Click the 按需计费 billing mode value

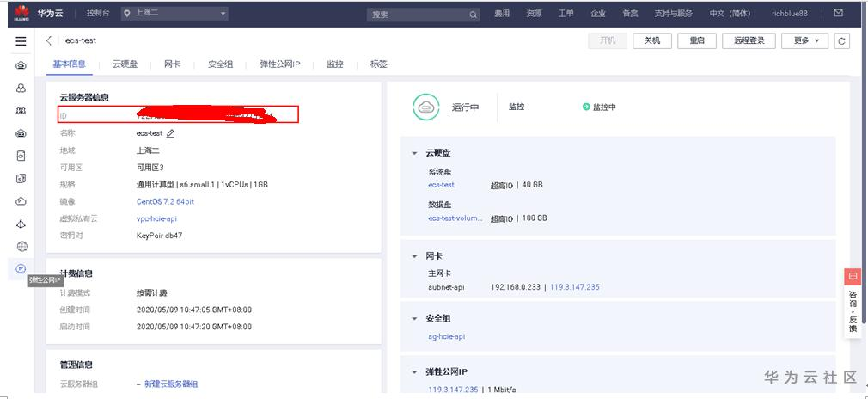(x=151, y=292)
